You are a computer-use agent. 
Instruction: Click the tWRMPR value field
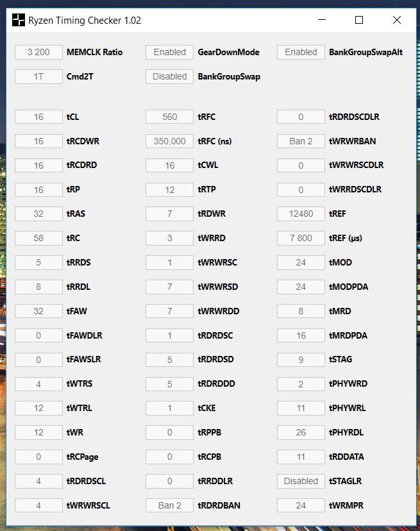tap(301, 505)
